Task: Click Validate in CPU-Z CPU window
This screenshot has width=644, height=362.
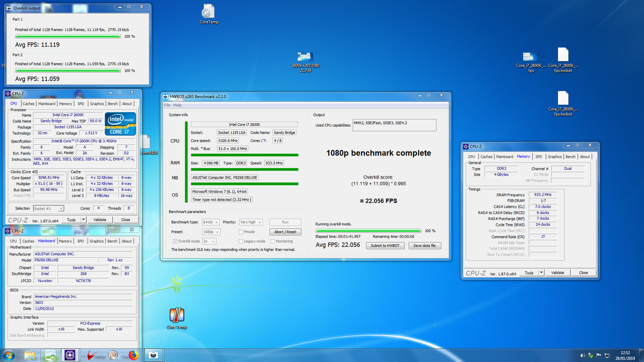Action: 100,220
